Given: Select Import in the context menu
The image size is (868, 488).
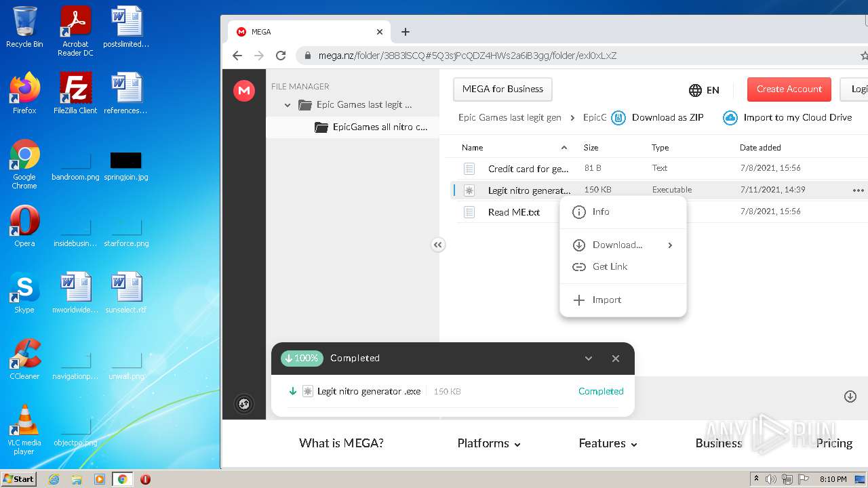Looking at the screenshot, I should (x=623, y=300).
